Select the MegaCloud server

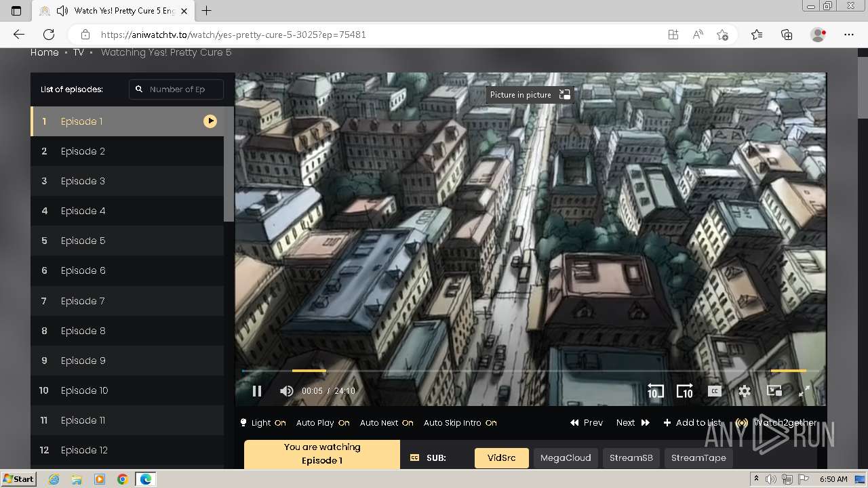click(566, 458)
